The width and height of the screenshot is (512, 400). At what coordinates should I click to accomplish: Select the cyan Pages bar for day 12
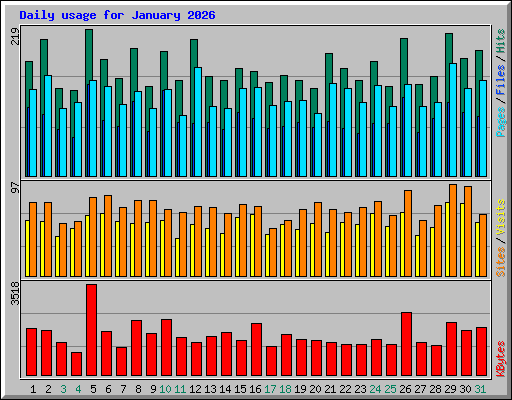pyautogui.click(x=198, y=122)
